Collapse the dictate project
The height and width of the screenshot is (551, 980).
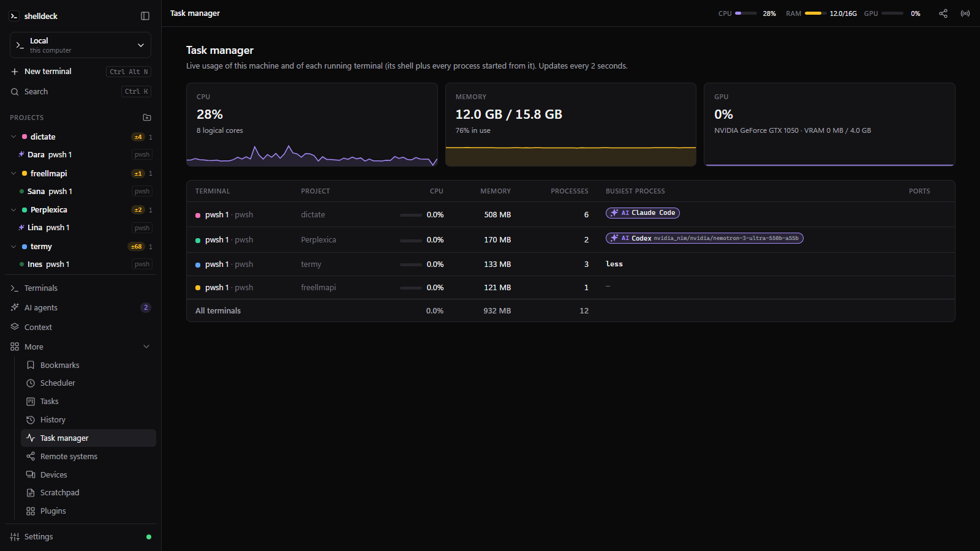[x=13, y=137]
